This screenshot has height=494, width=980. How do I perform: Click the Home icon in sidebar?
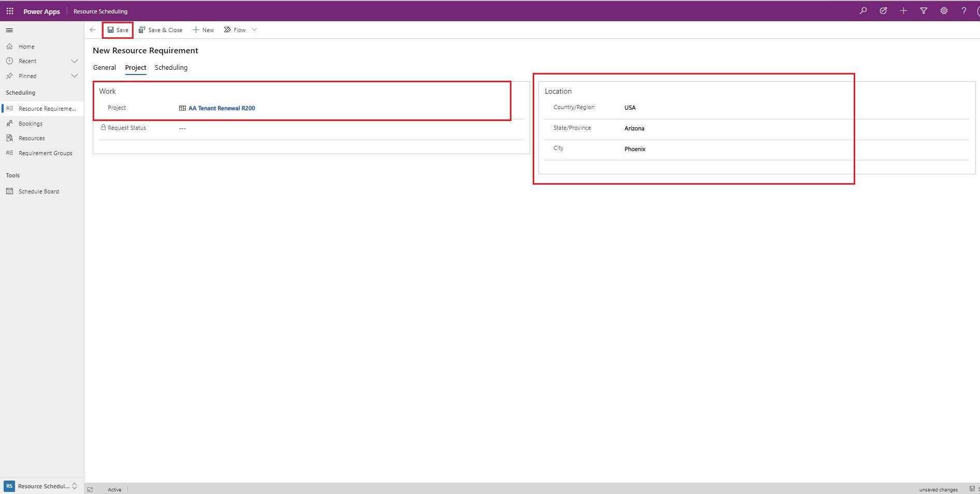coord(9,47)
